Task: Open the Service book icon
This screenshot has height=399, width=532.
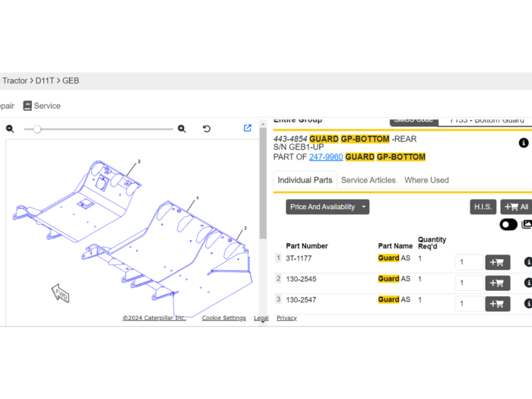Action: click(x=27, y=106)
